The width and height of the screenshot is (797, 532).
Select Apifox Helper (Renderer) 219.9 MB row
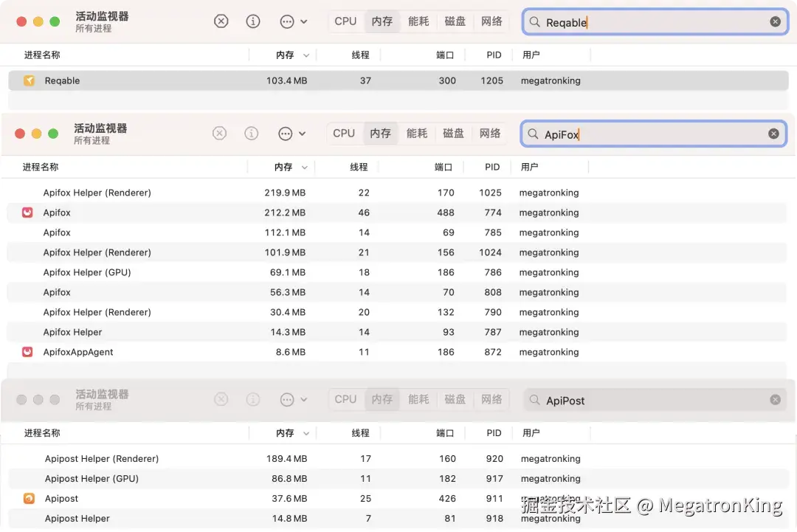(x=398, y=193)
